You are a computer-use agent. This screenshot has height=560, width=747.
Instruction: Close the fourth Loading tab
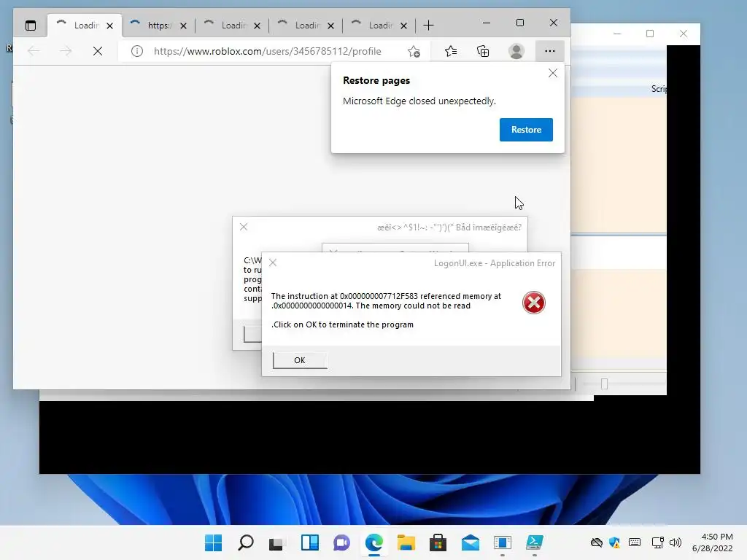330,26
